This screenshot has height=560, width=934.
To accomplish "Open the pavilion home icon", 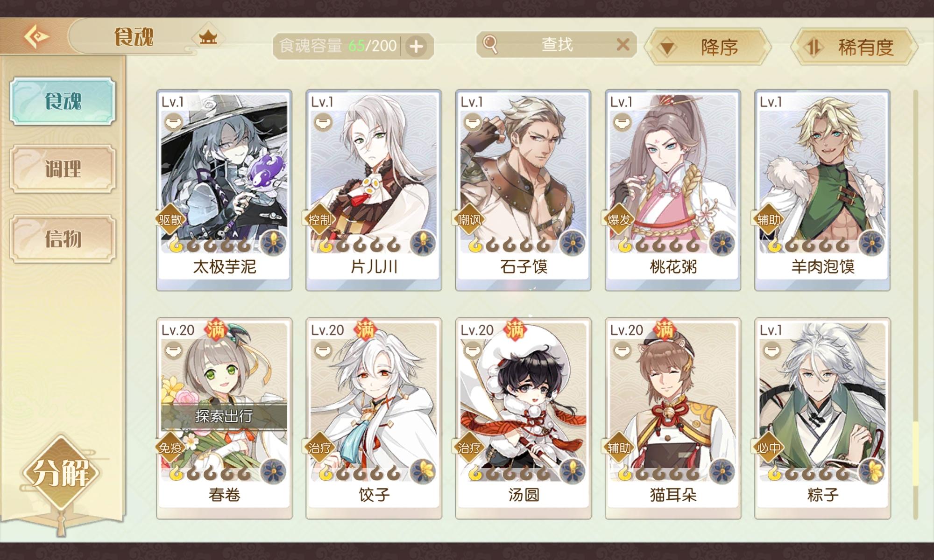I will coord(208,37).
